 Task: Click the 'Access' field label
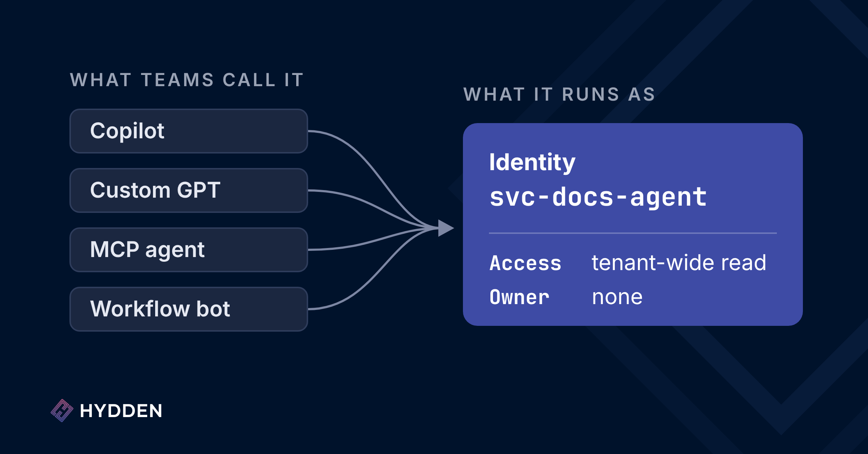point(525,263)
